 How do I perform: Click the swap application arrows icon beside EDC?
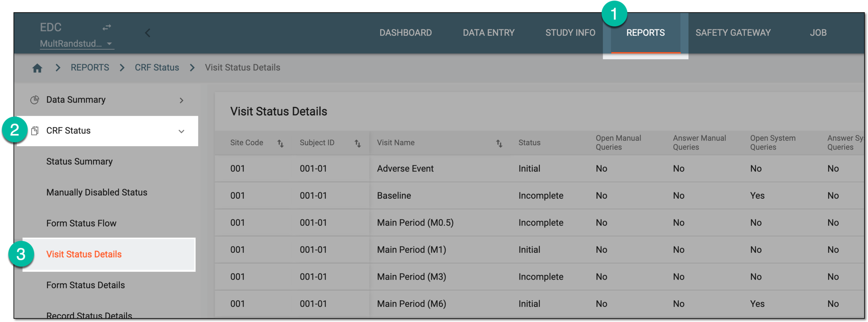107,27
